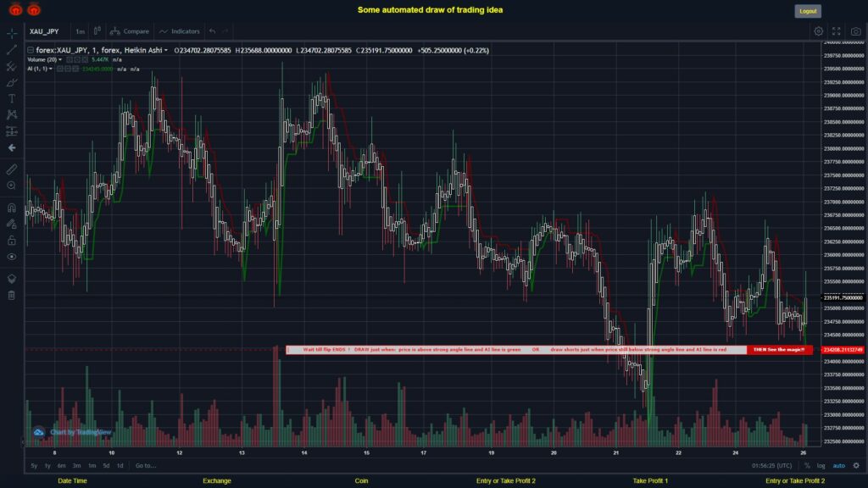Click the second red logo icon
Screen dimensions: 868x488
click(x=34, y=9)
